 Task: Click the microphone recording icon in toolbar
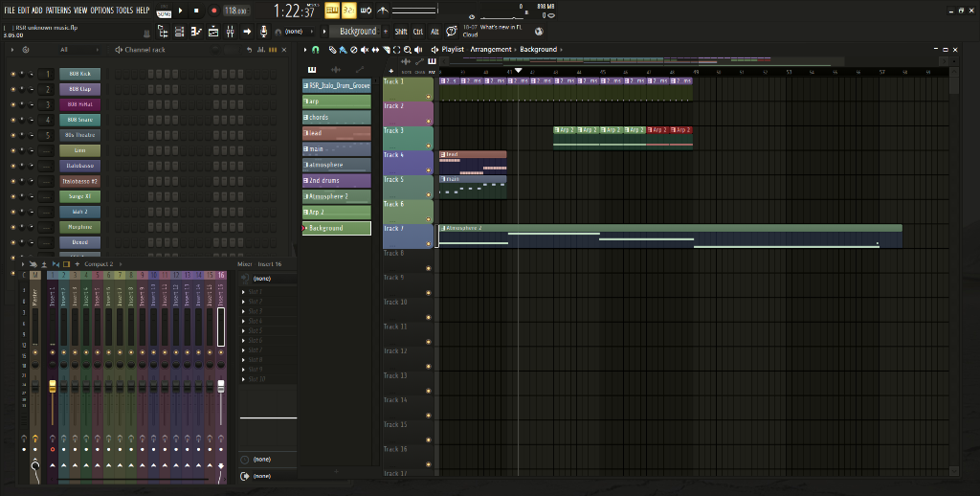[264, 32]
